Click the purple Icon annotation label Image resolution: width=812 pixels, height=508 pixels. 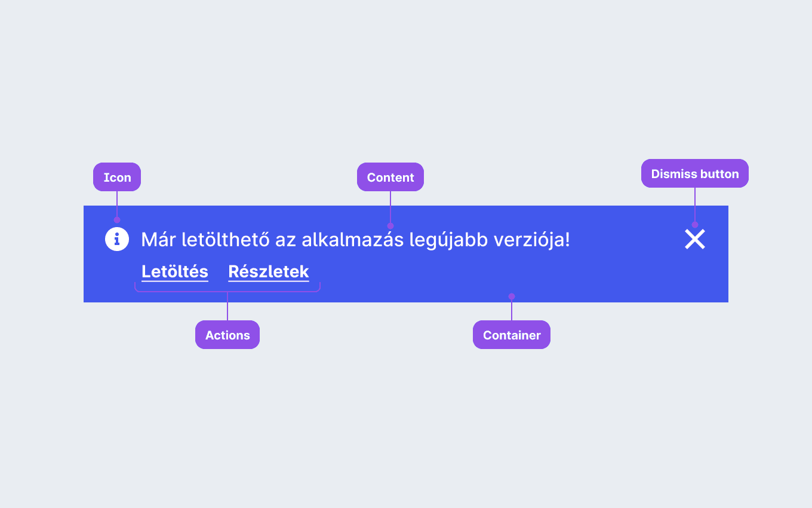point(117,177)
